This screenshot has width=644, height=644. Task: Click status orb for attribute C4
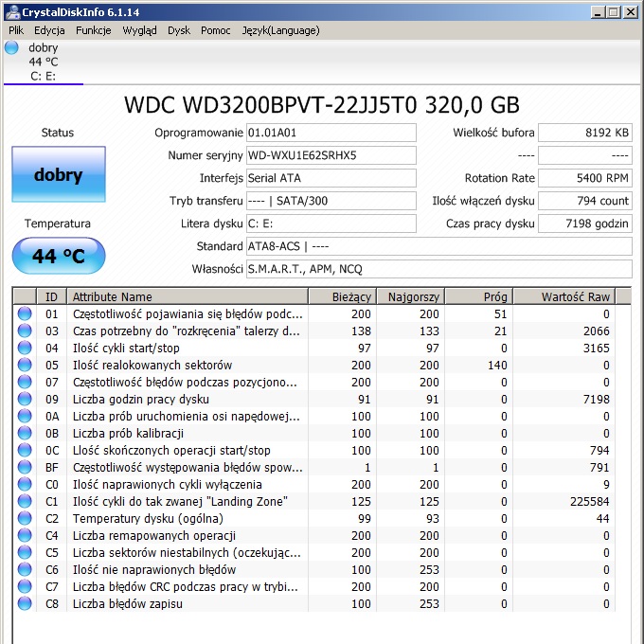click(x=25, y=535)
